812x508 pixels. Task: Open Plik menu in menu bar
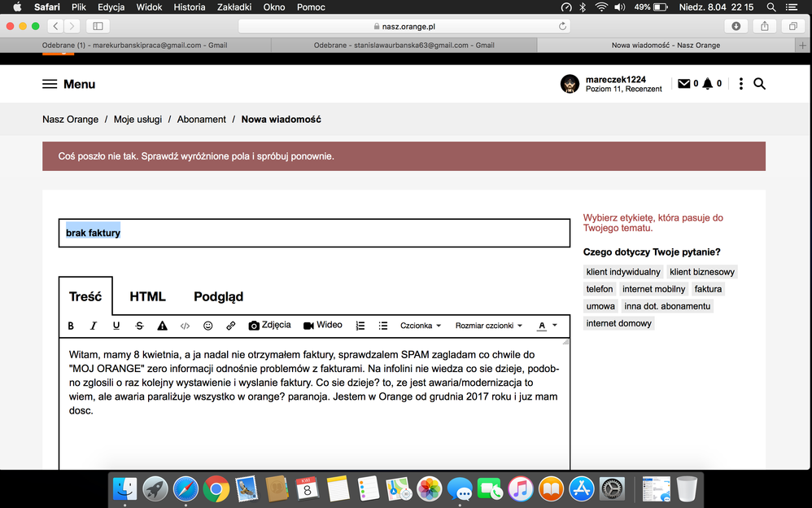(x=79, y=7)
